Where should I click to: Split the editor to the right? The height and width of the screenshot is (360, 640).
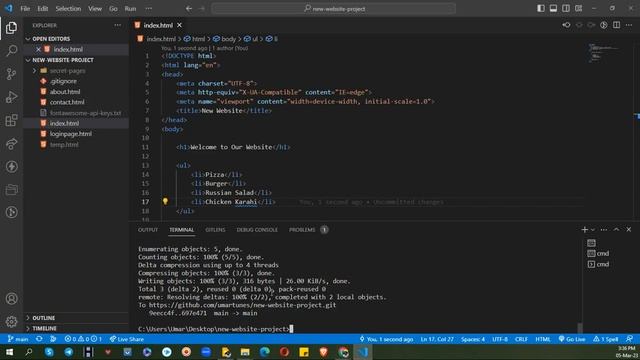tap(616, 25)
